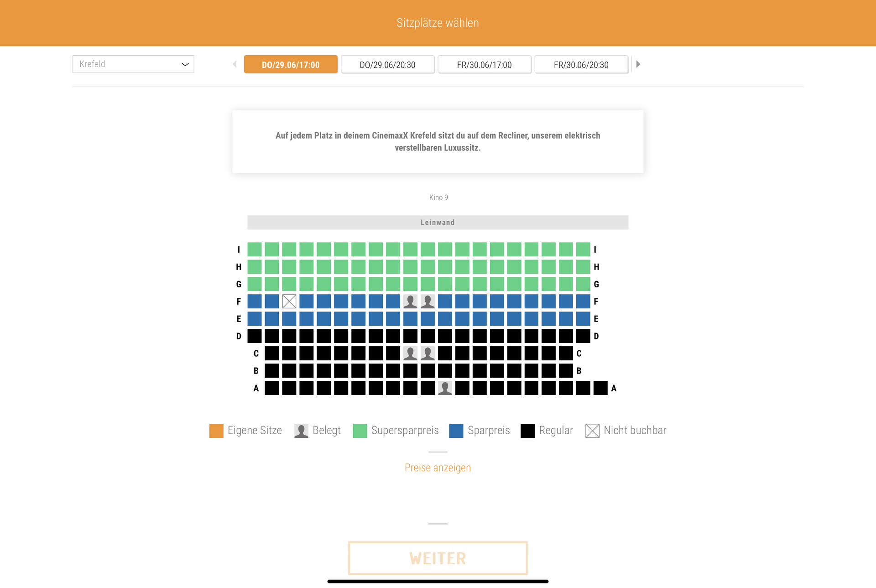Screen dimensions: 876x588
Task: Expand the Preise anzeigen price section
Action: [438, 468]
